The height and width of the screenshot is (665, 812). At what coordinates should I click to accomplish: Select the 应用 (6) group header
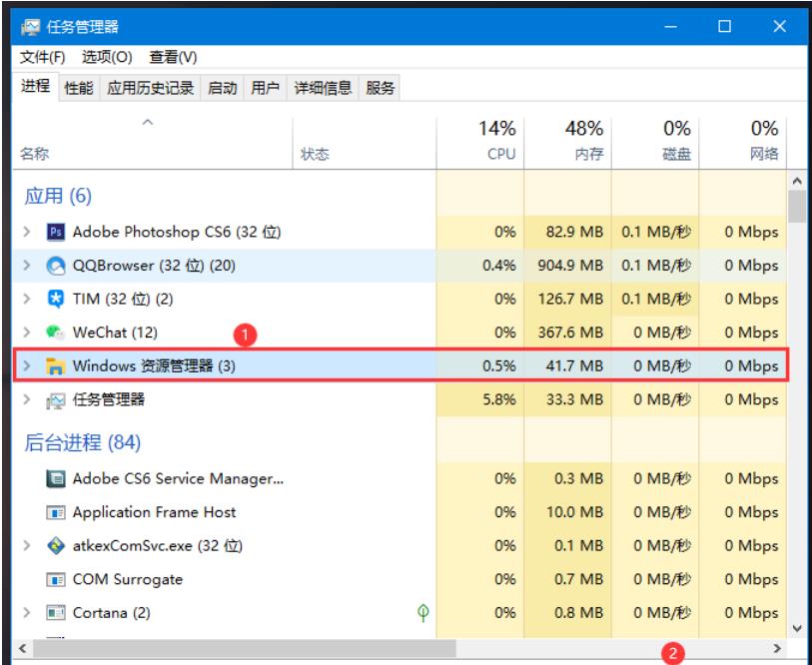(x=58, y=197)
